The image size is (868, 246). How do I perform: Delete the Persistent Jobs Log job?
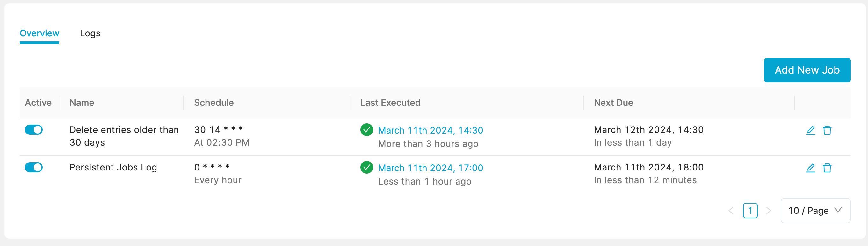click(827, 168)
